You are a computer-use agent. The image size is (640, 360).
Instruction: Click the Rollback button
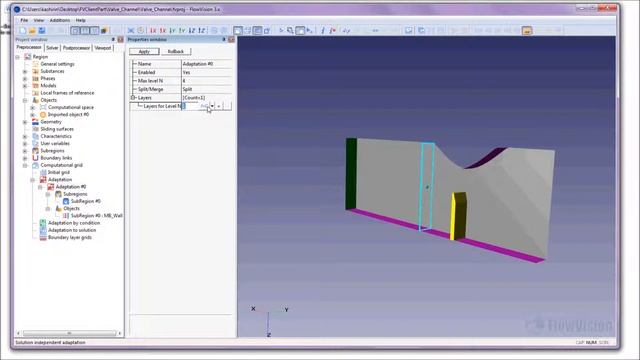pos(176,51)
